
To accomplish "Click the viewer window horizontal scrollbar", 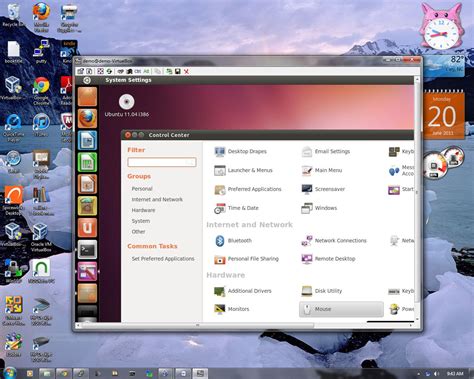I will pos(245,325).
